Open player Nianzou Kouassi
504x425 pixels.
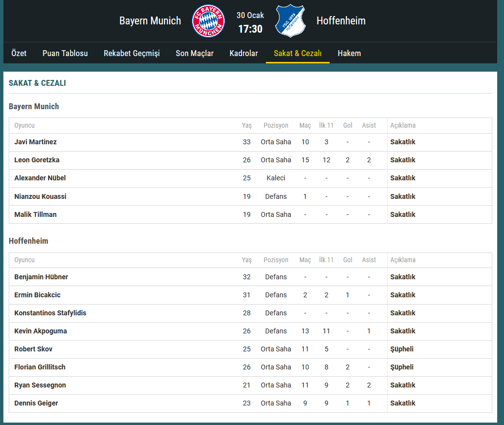click(x=40, y=196)
